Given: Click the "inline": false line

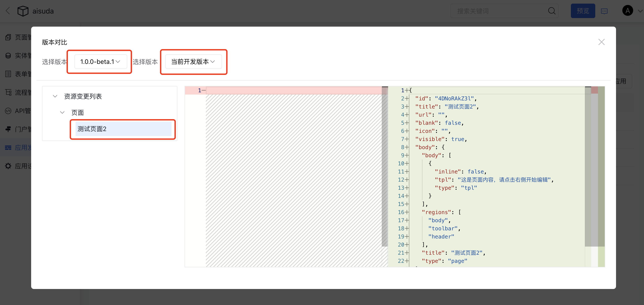Looking at the screenshot, I should (461, 171).
